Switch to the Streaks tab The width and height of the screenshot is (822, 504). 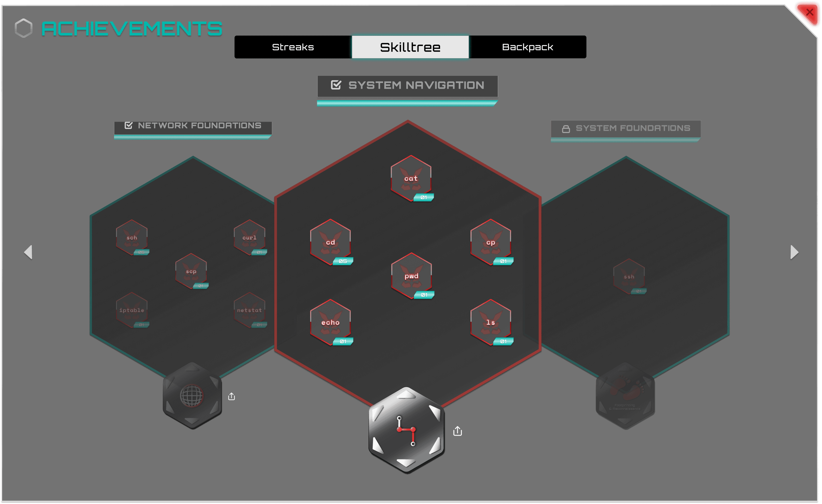tap(293, 47)
